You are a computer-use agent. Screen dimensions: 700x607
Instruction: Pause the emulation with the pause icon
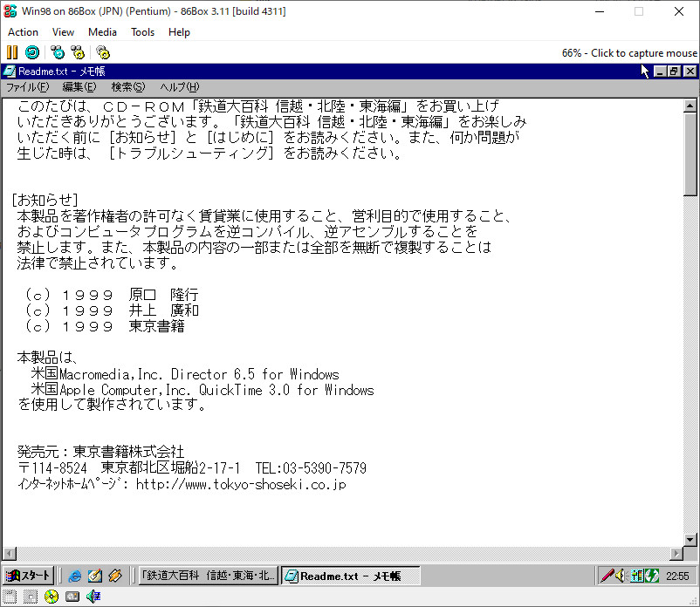click(12, 52)
